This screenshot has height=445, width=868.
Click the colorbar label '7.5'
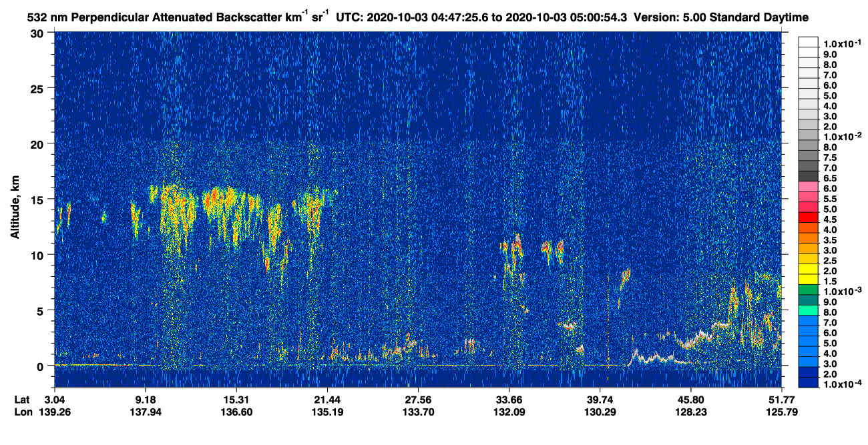pos(830,157)
